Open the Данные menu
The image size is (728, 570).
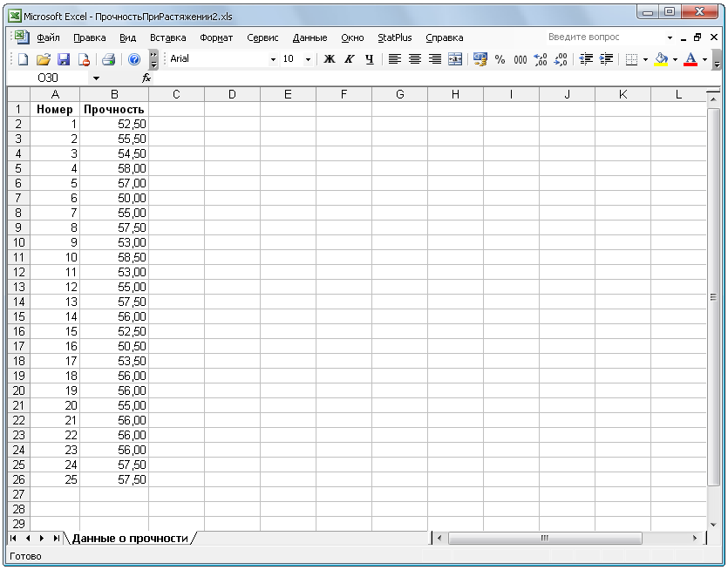(310, 37)
